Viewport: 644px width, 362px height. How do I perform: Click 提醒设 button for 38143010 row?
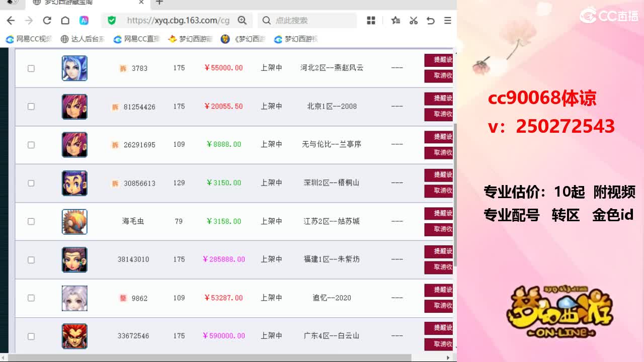tap(439, 251)
